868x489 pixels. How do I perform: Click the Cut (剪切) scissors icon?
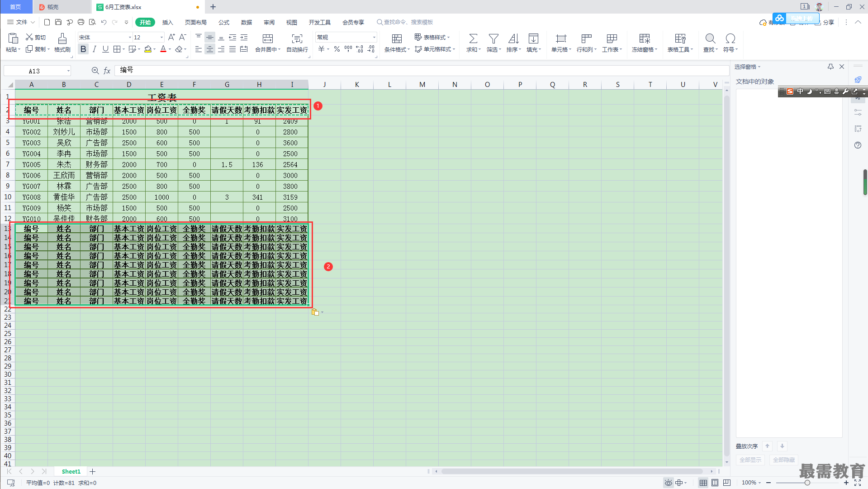click(29, 37)
